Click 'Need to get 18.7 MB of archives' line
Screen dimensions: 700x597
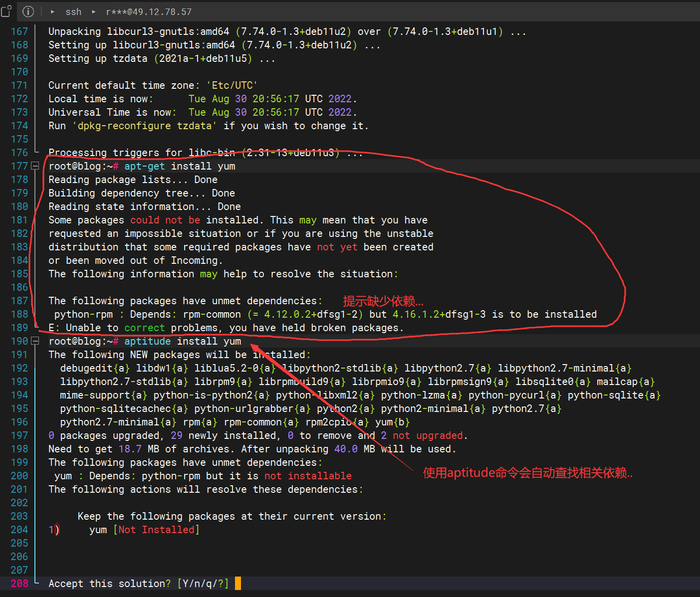click(x=252, y=449)
